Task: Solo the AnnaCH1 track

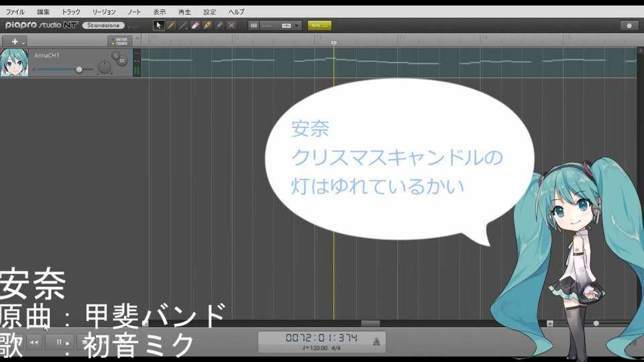Action: [115, 56]
